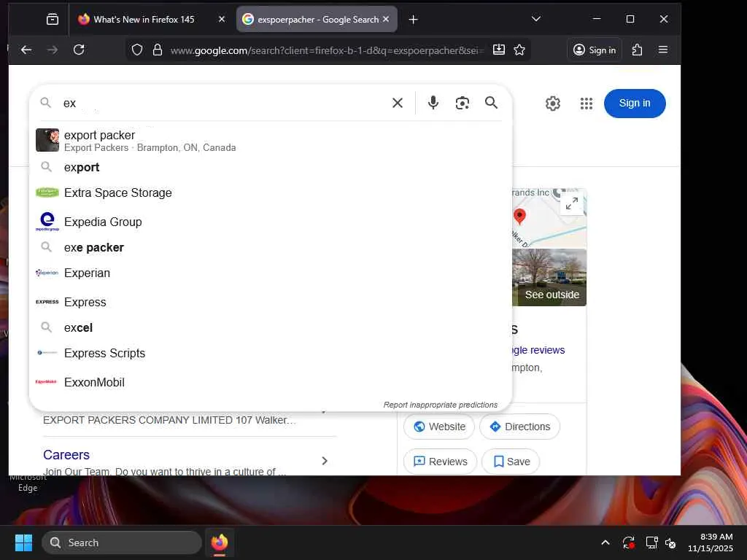Image resolution: width=747 pixels, height=560 pixels.
Task: Open a new browser tab
Action: (414, 20)
